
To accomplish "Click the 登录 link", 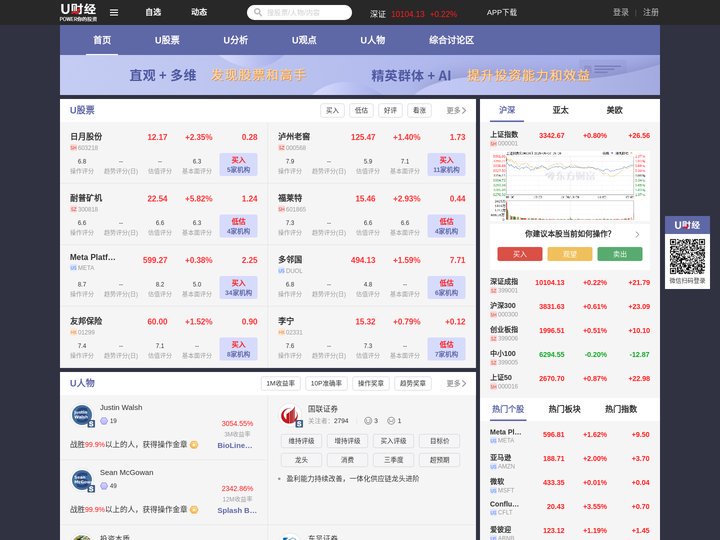I will click(620, 12).
